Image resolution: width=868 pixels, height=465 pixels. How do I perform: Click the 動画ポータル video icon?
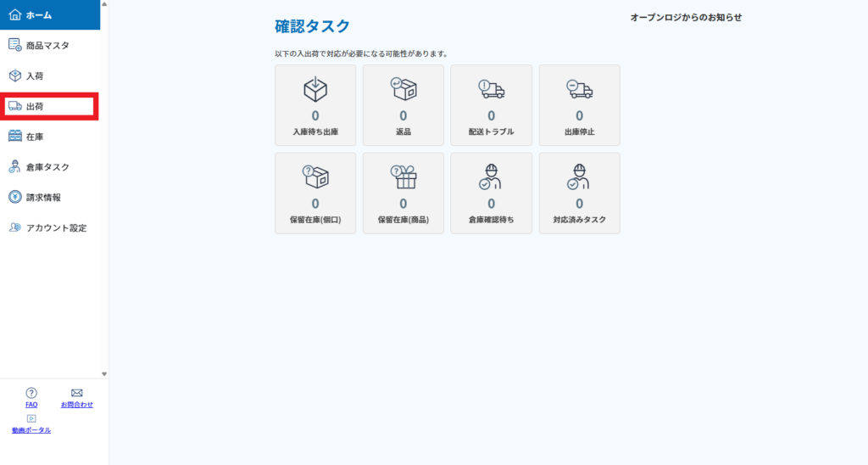pos(31,418)
